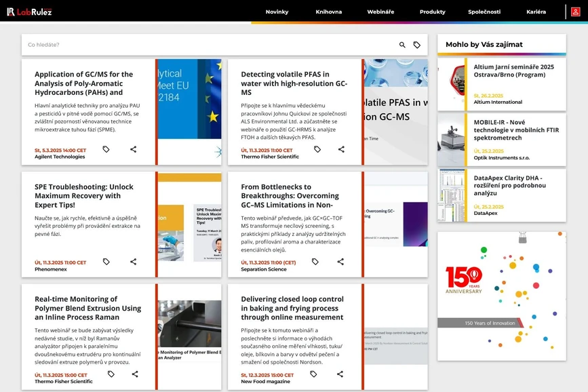This screenshot has height=392, width=588.
Task: Open the Knihovna section
Action: point(328,12)
